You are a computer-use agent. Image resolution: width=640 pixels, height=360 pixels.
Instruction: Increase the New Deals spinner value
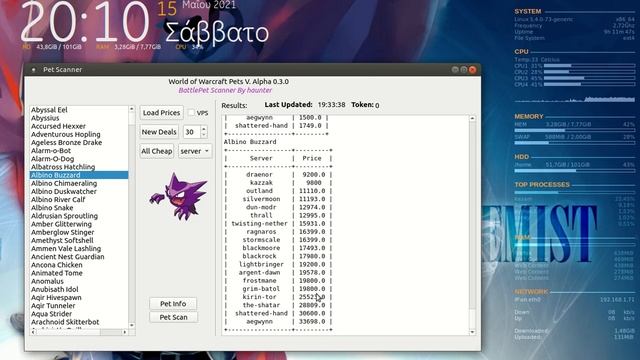pos(204,129)
